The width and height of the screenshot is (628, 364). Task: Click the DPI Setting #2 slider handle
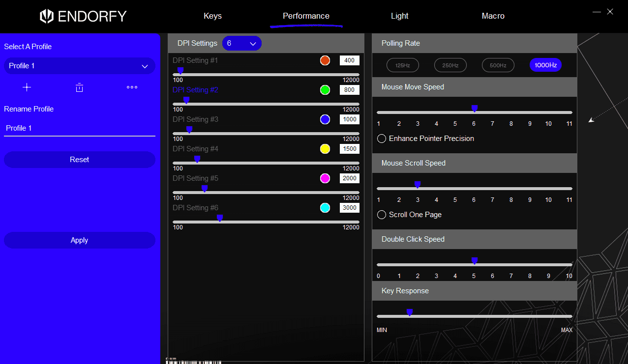pyautogui.click(x=186, y=101)
